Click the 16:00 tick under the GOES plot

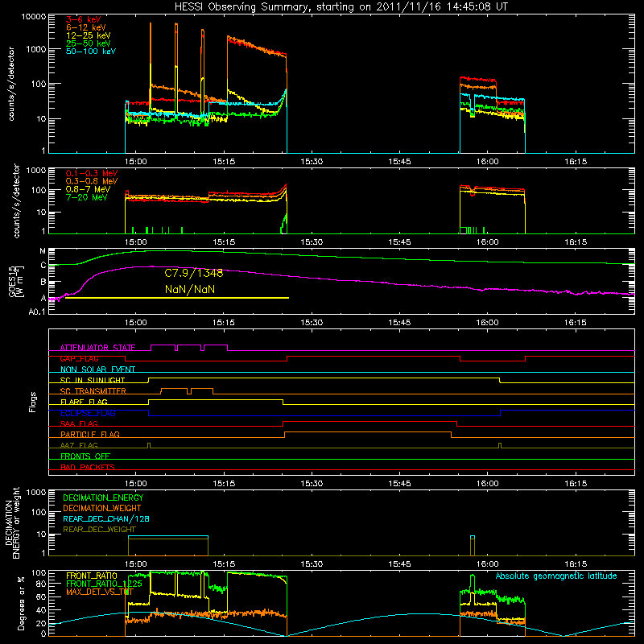(487, 323)
